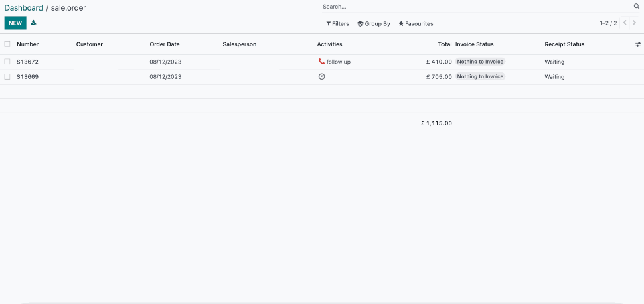Sort by the Number column header
This screenshot has height=304, width=644.
pos(28,44)
